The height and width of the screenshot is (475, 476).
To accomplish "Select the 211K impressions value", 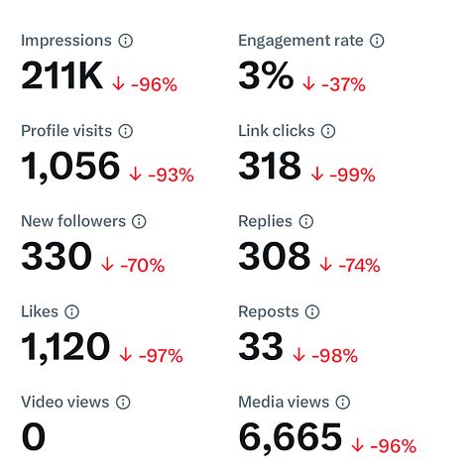I will pyautogui.click(x=62, y=75).
